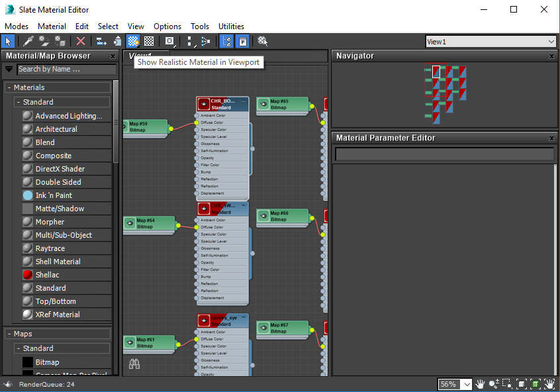Open the zoom percentage 56% dropdown
Viewport: 560px width, 392px height.
467,385
